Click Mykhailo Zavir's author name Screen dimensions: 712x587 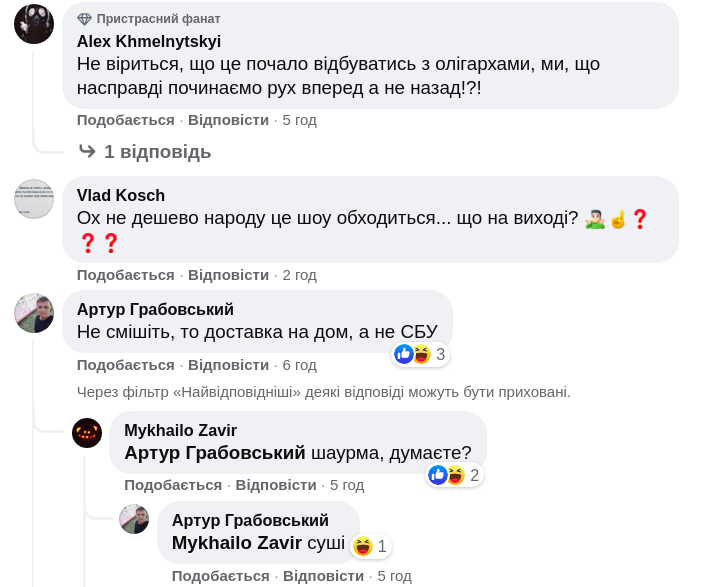(180, 431)
